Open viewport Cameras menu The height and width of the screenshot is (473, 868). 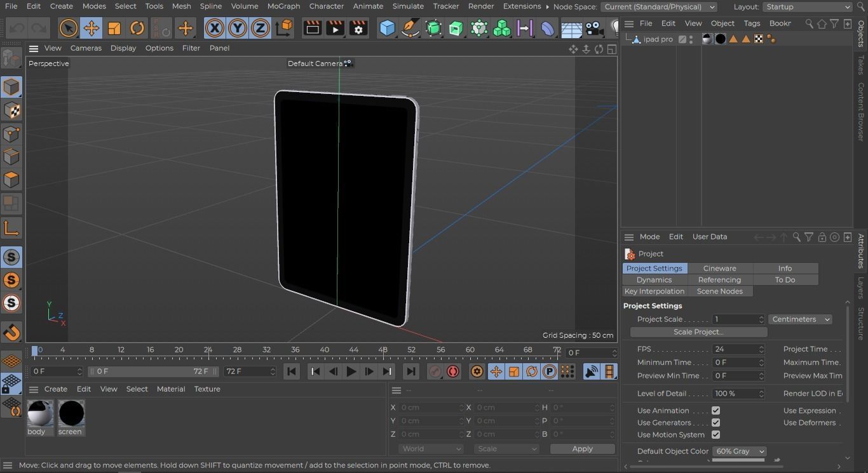86,48
